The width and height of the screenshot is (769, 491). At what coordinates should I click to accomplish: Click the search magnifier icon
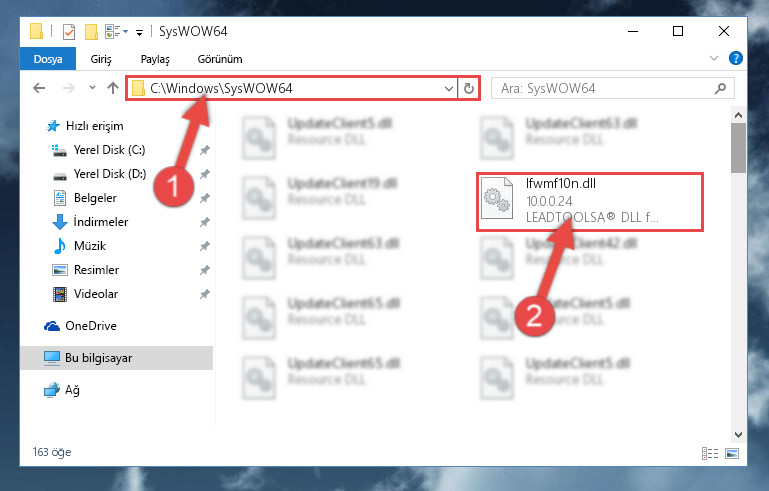720,89
